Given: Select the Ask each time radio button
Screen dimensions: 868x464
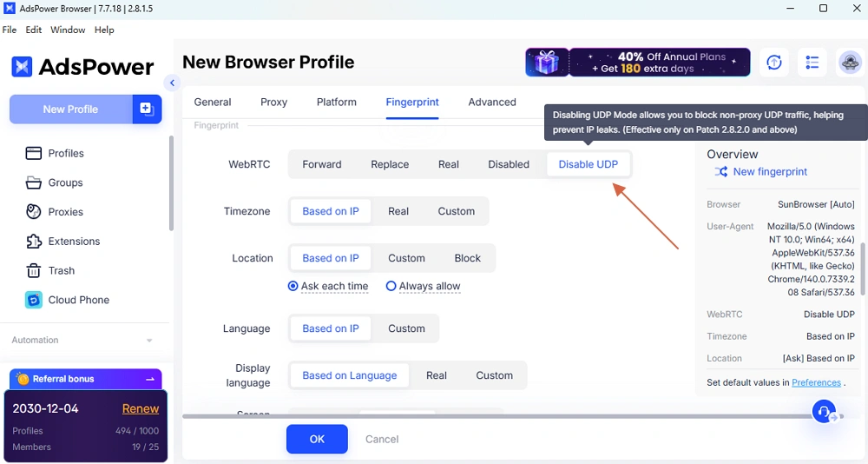Looking at the screenshot, I should tap(293, 286).
